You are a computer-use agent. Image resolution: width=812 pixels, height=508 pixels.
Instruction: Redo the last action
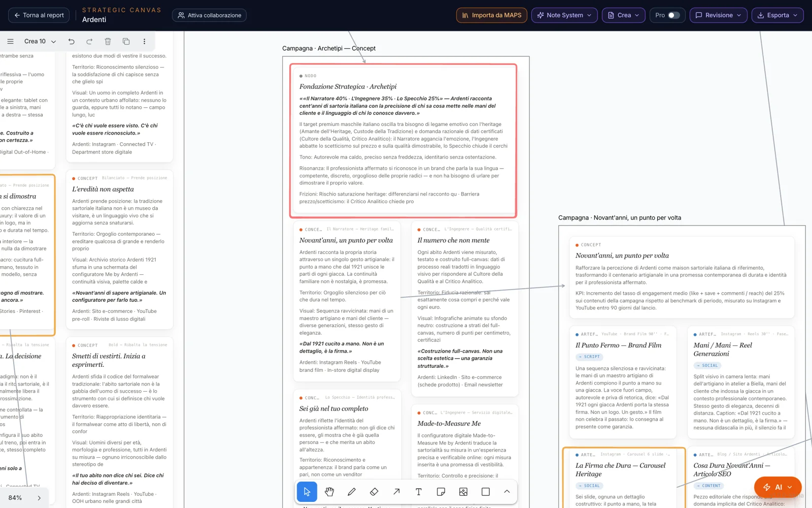89,42
